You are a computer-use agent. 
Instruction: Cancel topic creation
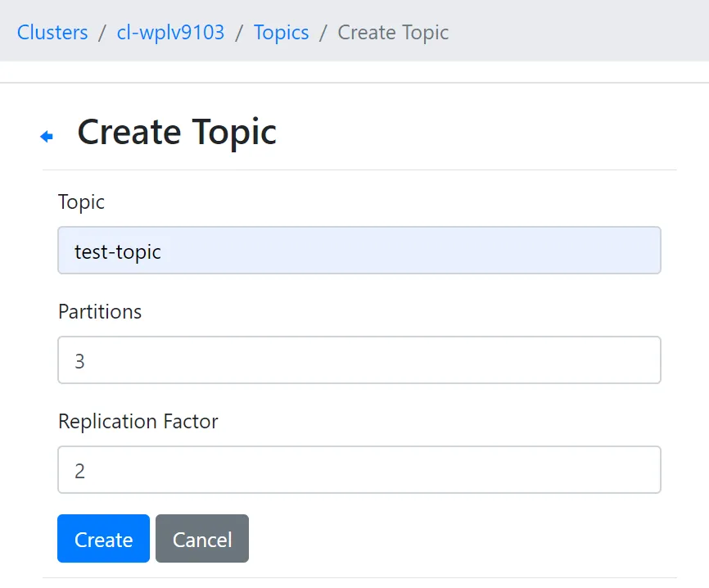click(201, 539)
